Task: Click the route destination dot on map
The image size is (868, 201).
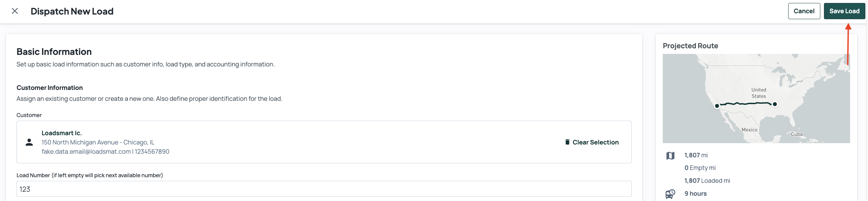Action: (775, 104)
